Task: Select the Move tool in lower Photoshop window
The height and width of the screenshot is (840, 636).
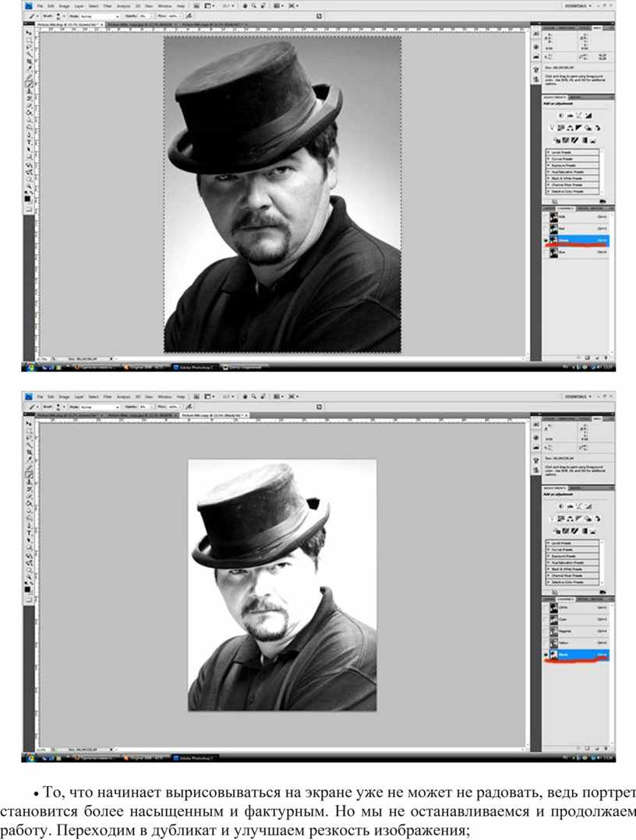Action: (x=28, y=424)
